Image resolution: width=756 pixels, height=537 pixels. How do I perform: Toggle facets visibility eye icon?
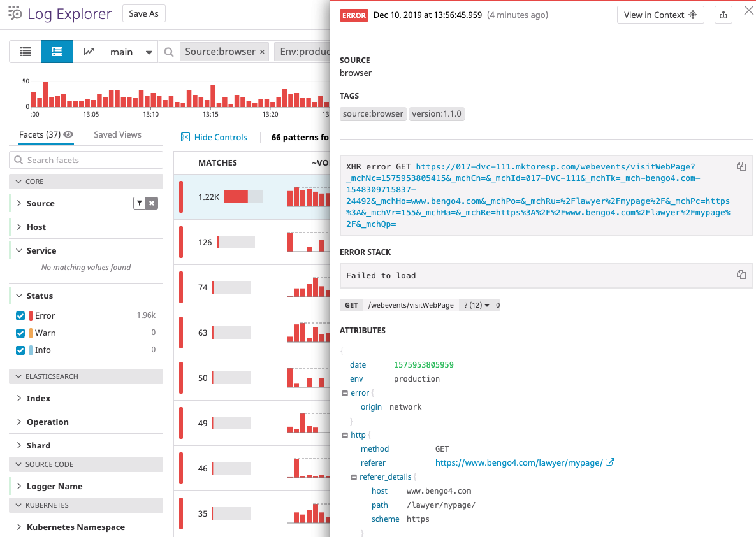point(68,135)
